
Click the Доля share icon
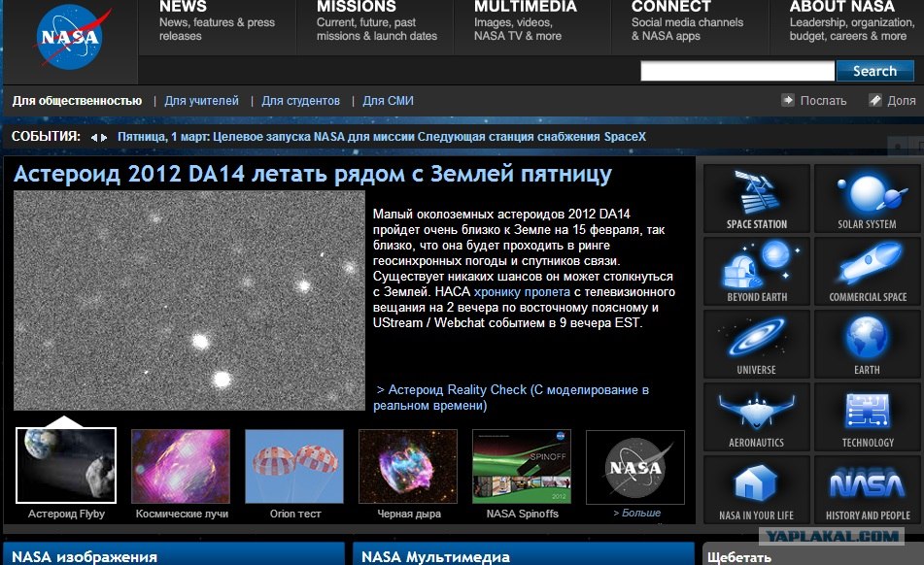pos(875,100)
